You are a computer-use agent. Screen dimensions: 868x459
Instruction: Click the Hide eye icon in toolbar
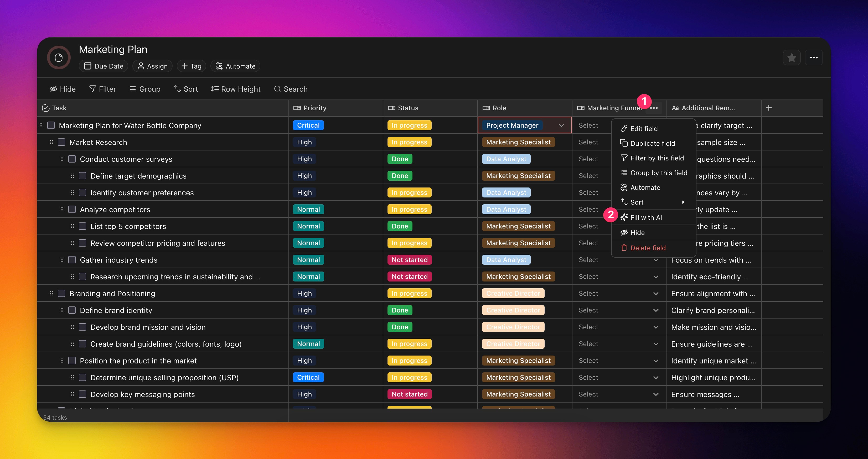pyautogui.click(x=54, y=89)
